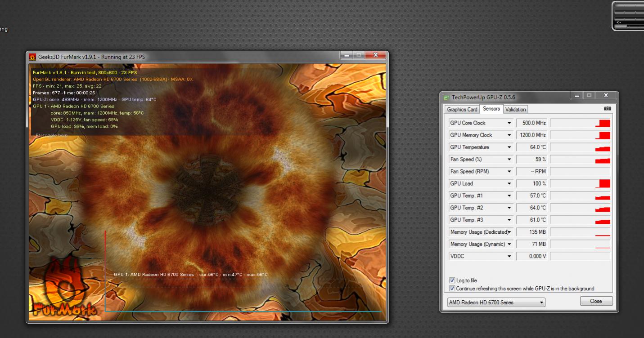The height and width of the screenshot is (338, 644).
Task: Open the GPU Temp. #1 sensor dropdown
Action: click(x=509, y=196)
